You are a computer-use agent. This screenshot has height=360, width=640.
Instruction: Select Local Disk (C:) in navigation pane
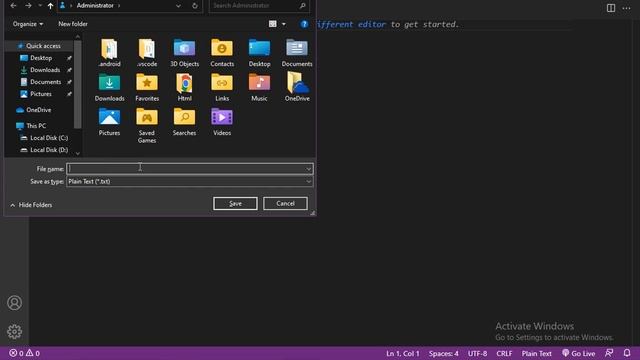(49, 138)
